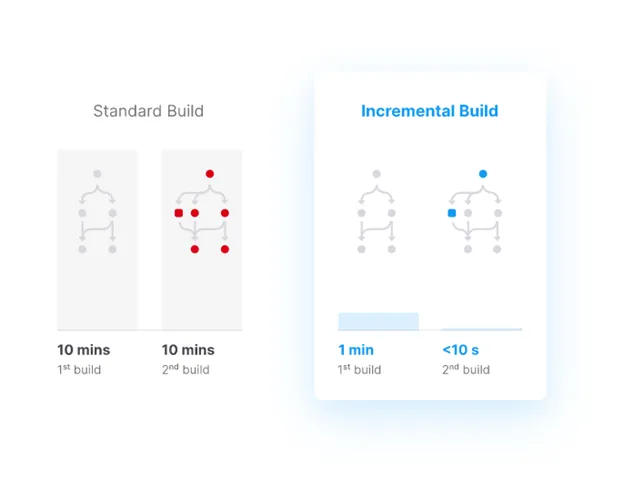Click the Incremental Build heading
This screenshot has width=624, height=487.
click(429, 111)
